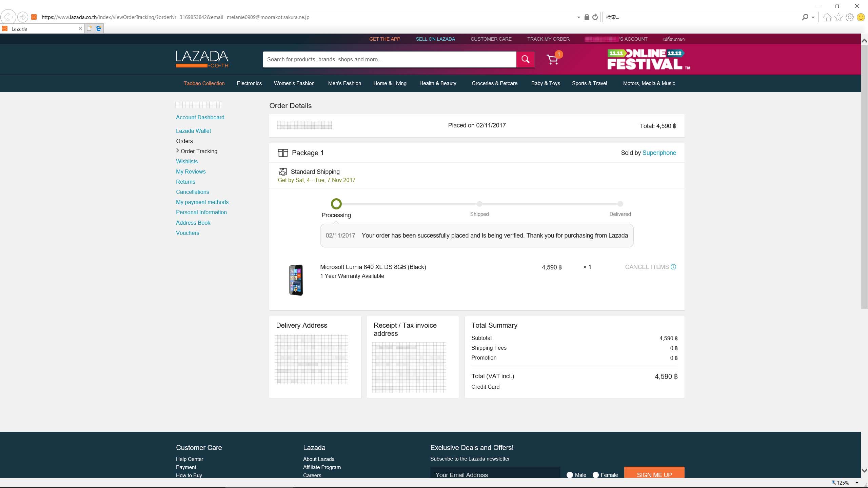Screen dimensions: 868x488
Task: Click the Shipped status dot
Action: [x=479, y=204]
